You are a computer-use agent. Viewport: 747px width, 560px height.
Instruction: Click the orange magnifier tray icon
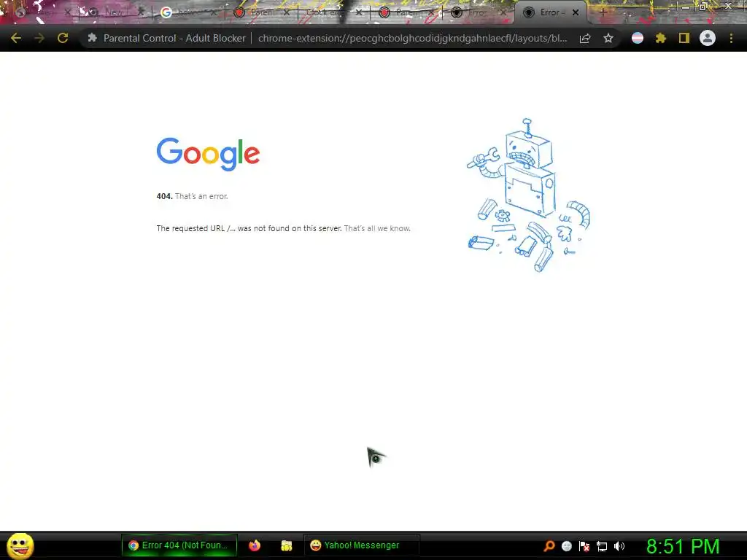549,546
